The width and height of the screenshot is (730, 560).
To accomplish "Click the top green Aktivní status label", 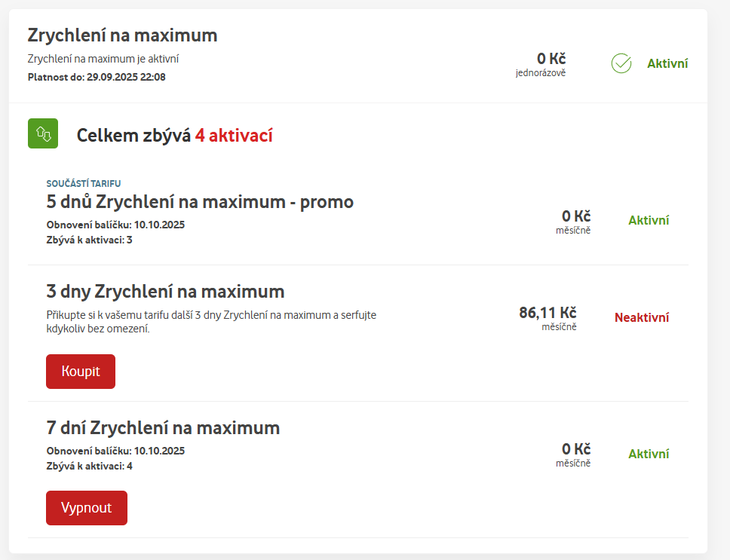I will point(667,64).
